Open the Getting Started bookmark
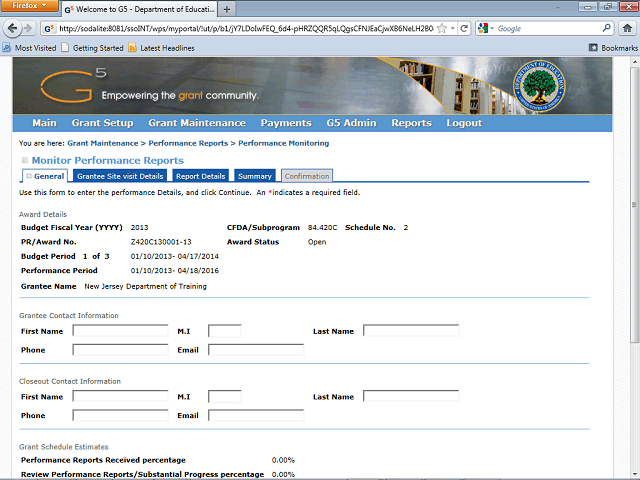This screenshot has width=640, height=480. pyautogui.click(x=93, y=48)
